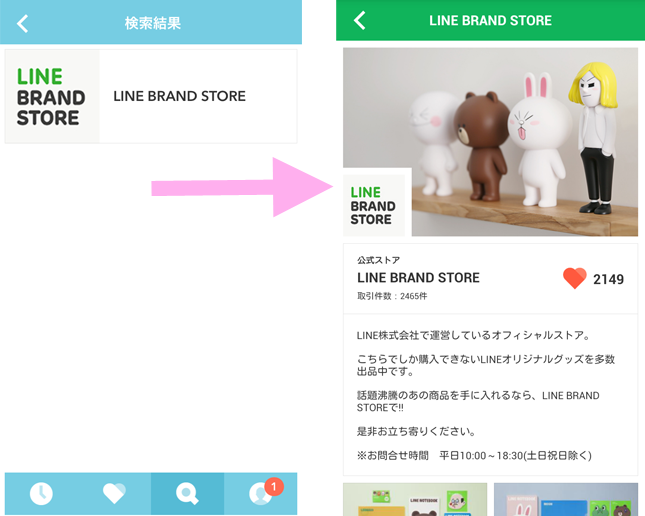Open the notebook product thumbnail
Viewport: 645px width, 516px height.
[x=415, y=499]
